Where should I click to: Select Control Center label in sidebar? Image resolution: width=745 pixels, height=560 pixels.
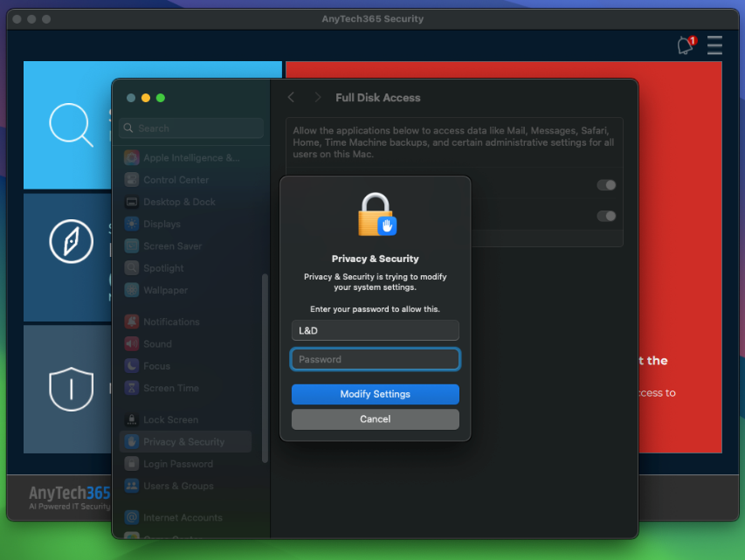click(176, 180)
